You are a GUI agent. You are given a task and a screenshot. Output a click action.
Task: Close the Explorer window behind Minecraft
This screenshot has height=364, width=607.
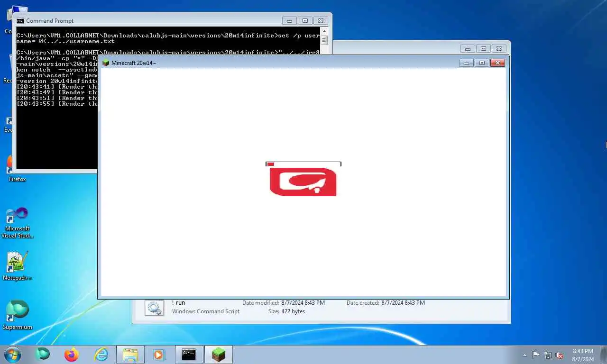[x=499, y=49]
